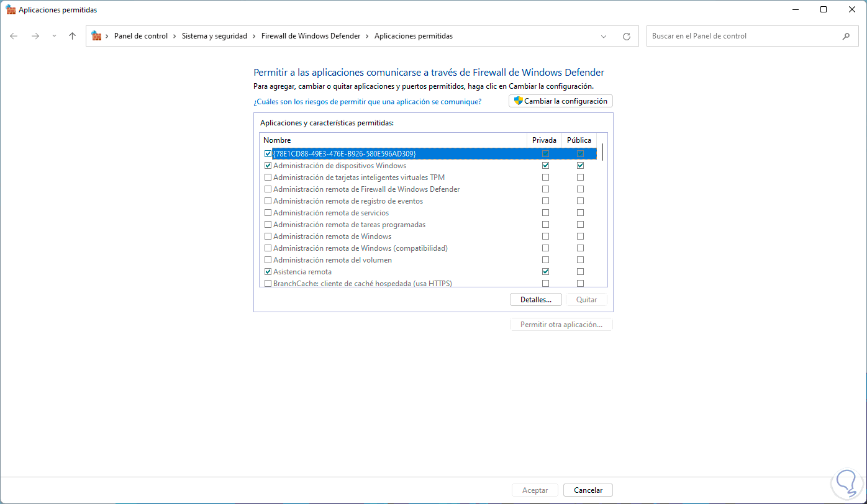This screenshot has height=504, width=867.
Task: Enable Administración remota de tareas programadas checkbox
Action: pos(268,225)
